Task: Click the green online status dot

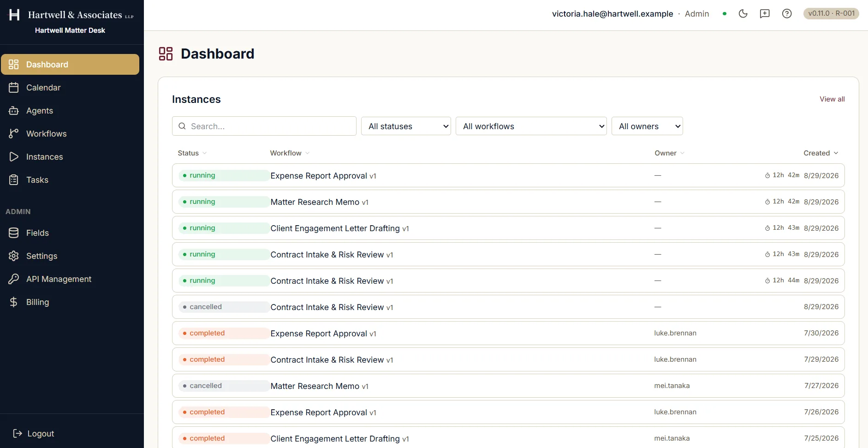Action: click(x=725, y=14)
